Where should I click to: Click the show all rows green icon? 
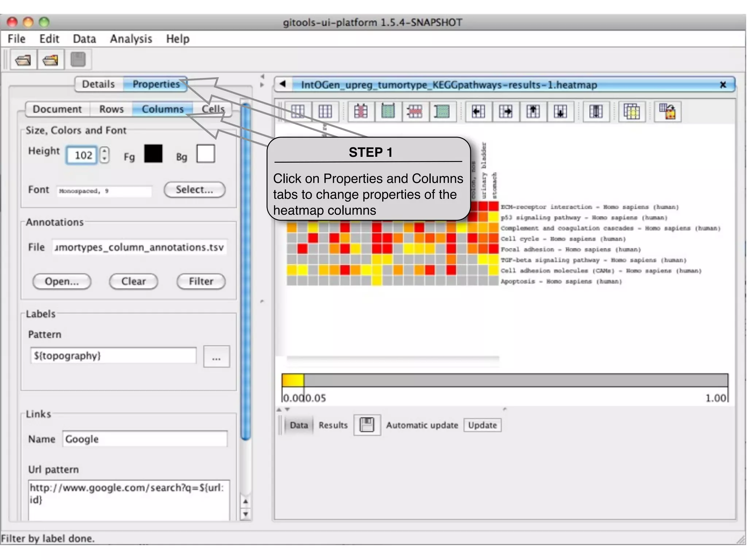[442, 111]
